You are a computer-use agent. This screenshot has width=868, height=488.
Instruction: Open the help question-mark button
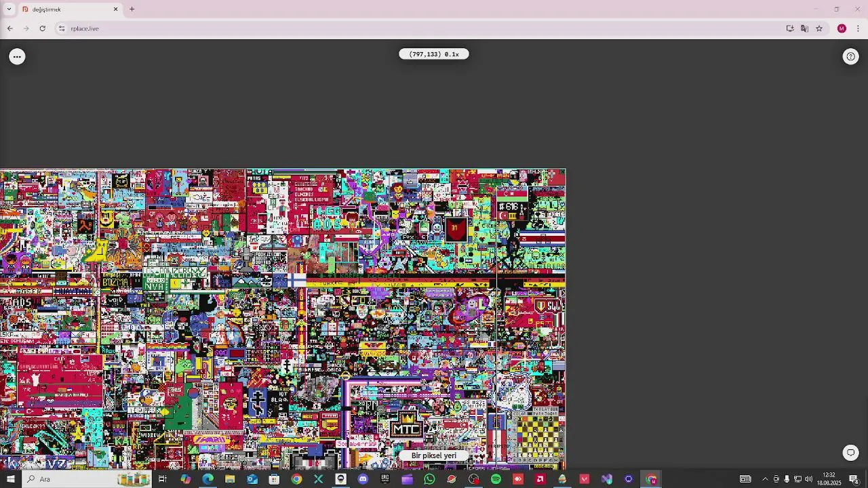click(851, 57)
